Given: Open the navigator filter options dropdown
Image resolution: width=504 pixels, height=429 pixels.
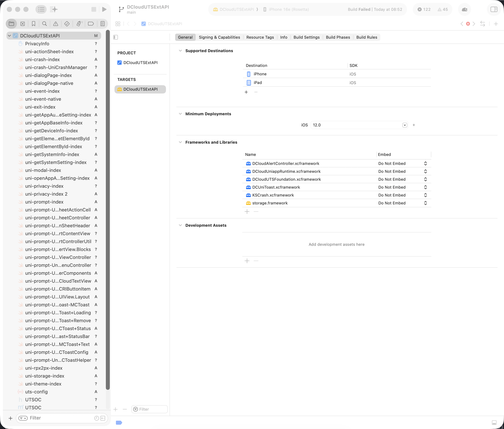Looking at the screenshot, I should pos(23,418).
